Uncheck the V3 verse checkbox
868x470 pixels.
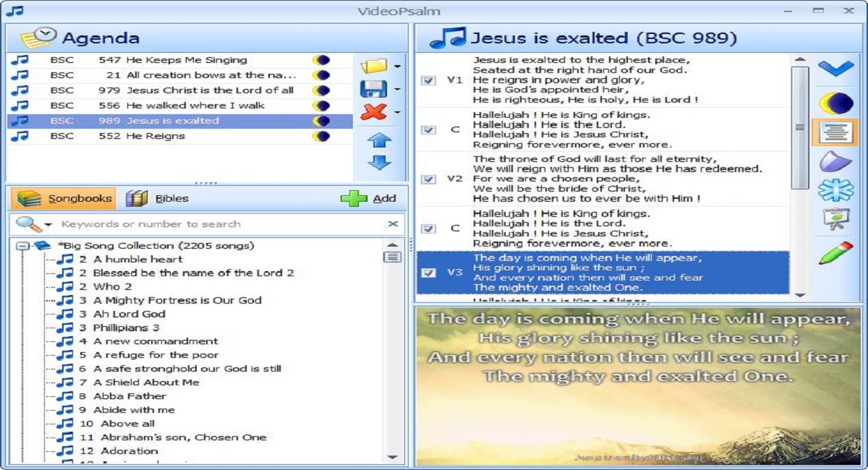[429, 273]
